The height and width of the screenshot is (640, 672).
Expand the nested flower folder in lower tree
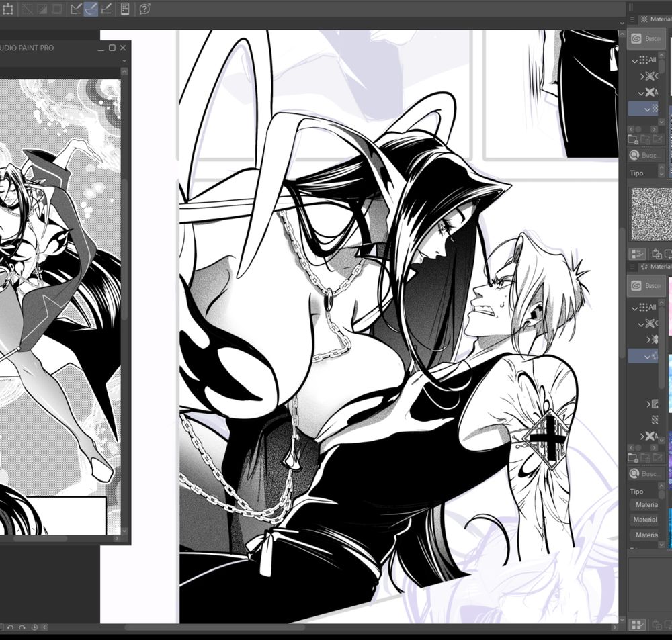[649, 340]
